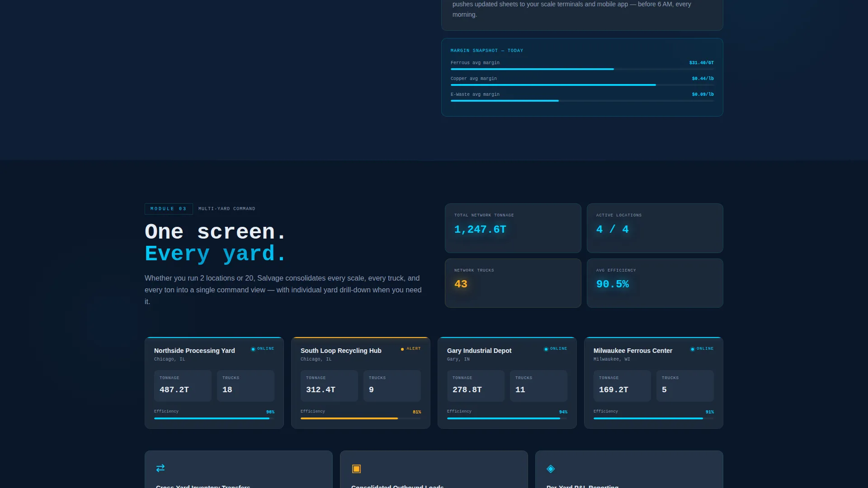Click the 81% efficiency value on South Loop
This screenshot has height=488, width=868.
pyautogui.click(x=417, y=412)
